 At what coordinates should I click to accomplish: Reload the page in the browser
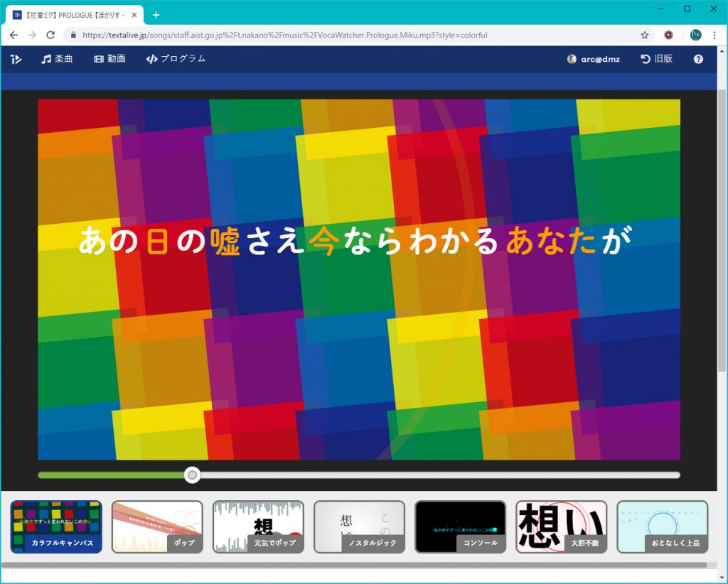[x=50, y=35]
